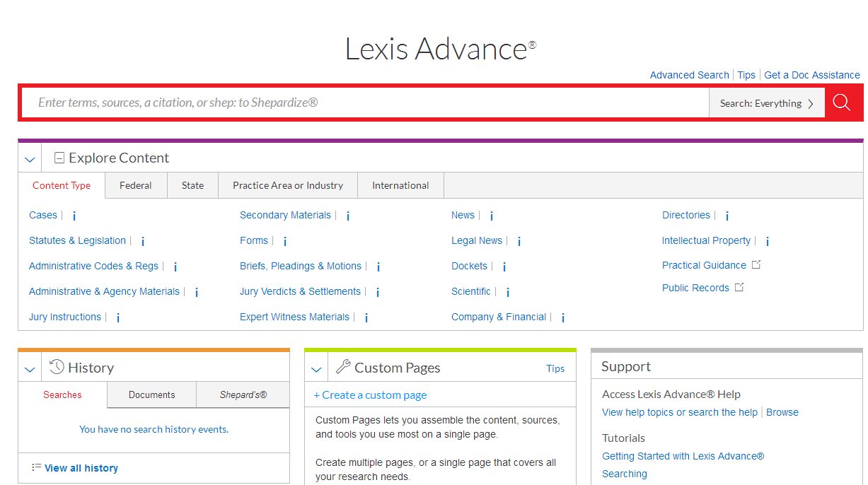Open View help topics or search the help

680,412
